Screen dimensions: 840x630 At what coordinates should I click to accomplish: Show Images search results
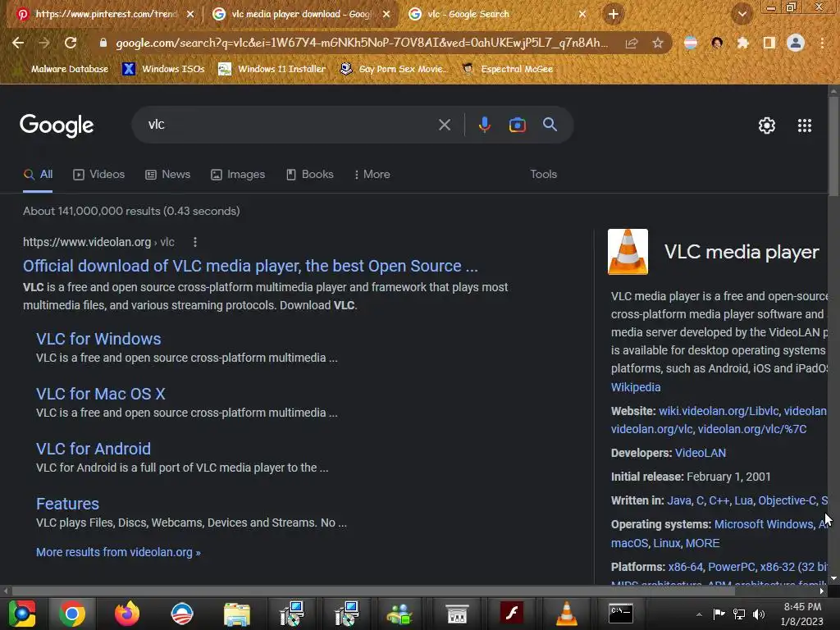point(238,174)
